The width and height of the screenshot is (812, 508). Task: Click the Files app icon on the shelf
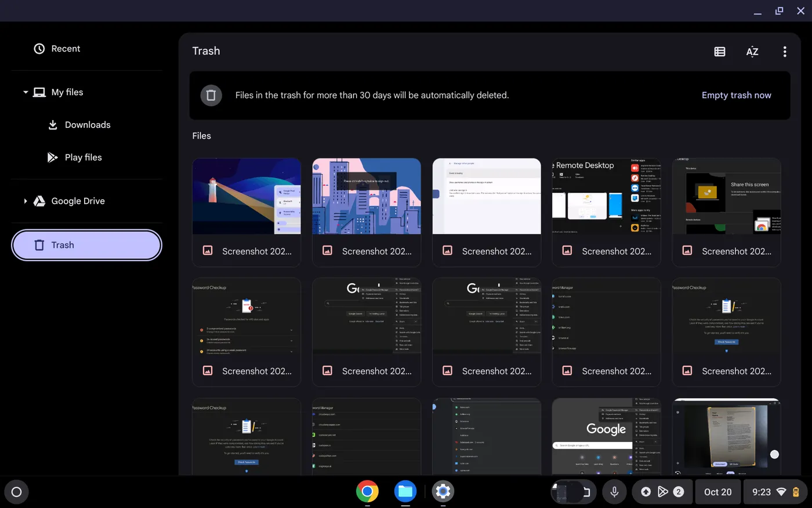pos(405,492)
